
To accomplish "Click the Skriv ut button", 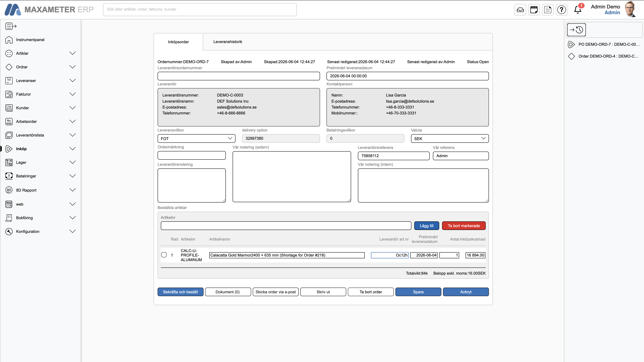I will click(323, 292).
